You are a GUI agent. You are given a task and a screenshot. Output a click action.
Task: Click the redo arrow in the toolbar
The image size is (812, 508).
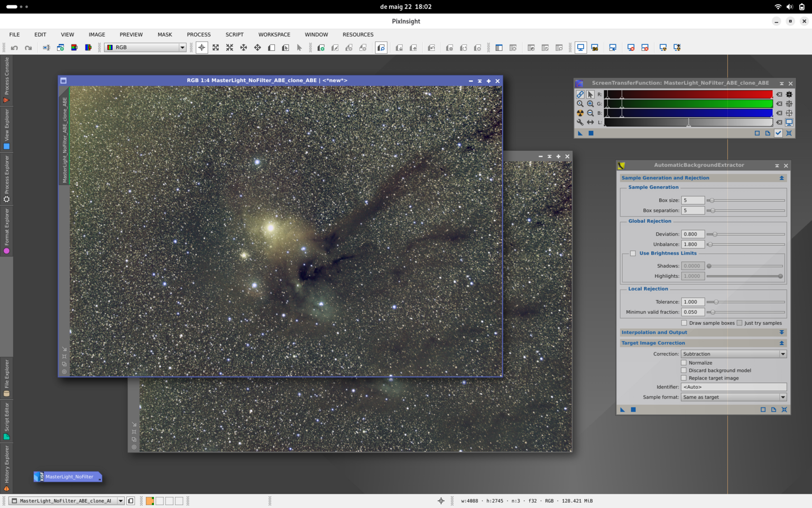(29, 48)
